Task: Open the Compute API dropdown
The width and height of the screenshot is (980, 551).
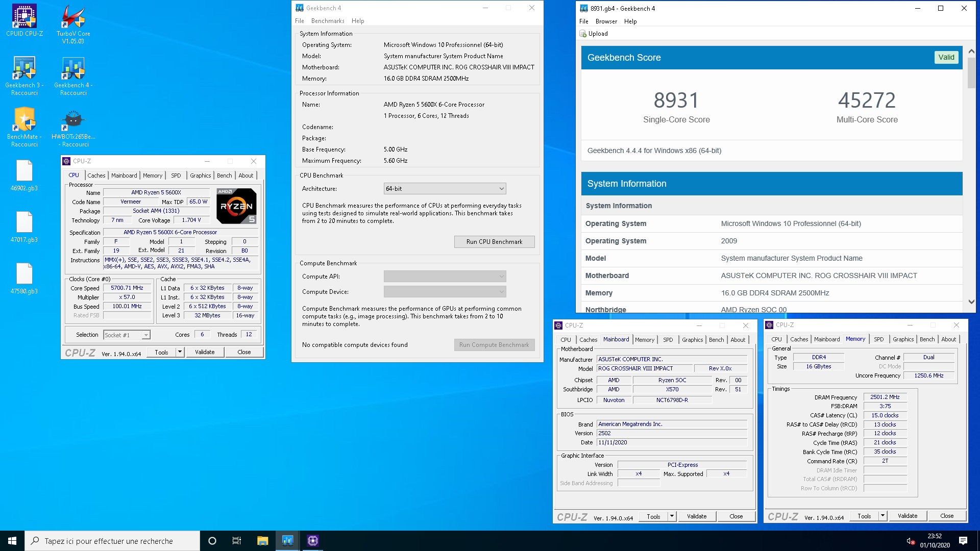Action: click(x=445, y=277)
